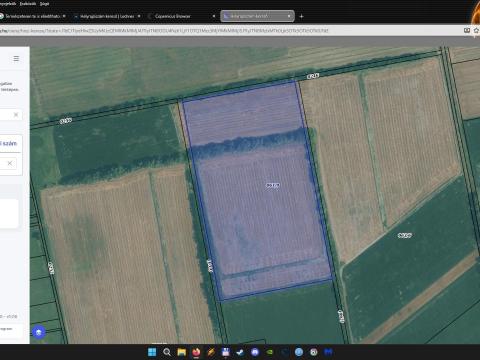The height and width of the screenshot is (360, 480).
Task: Open the light blue circle taskbar app
Action: (299, 352)
